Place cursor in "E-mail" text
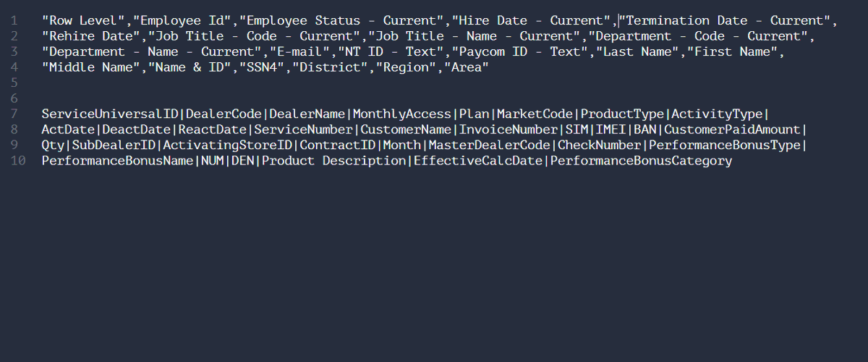 [x=298, y=52]
